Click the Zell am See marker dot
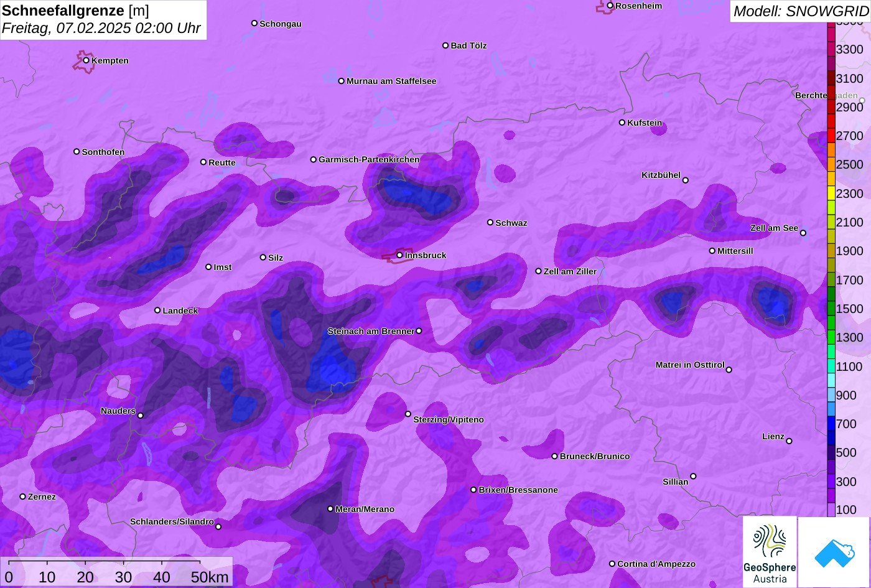The height and width of the screenshot is (588, 871). click(x=803, y=233)
